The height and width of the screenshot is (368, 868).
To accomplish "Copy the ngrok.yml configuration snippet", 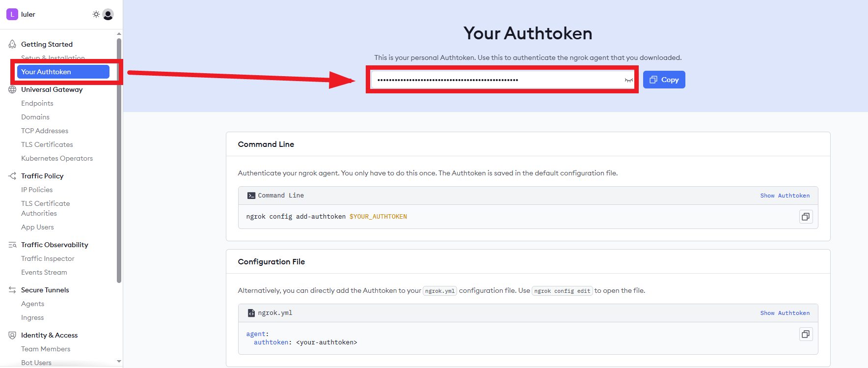I will point(806,334).
